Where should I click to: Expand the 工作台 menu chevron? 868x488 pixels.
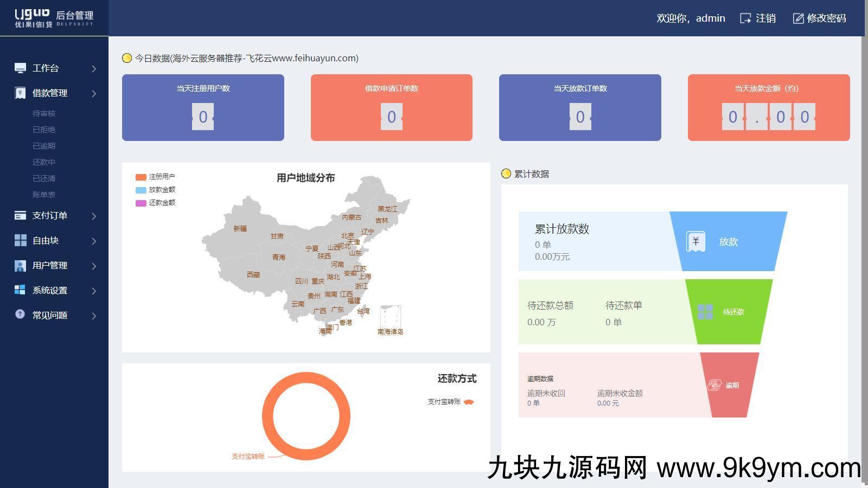pyautogui.click(x=94, y=68)
